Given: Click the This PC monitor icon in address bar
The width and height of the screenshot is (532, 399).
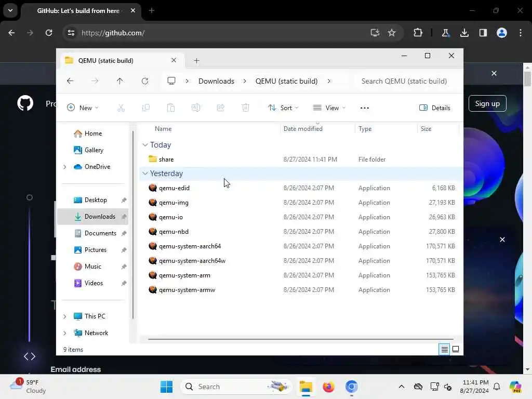Looking at the screenshot, I should (171, 81).
